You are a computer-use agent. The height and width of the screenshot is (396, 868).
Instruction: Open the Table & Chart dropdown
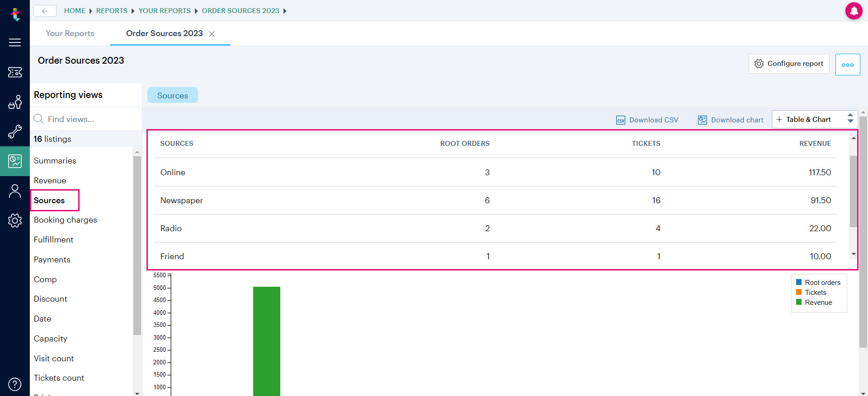point(815,120)
